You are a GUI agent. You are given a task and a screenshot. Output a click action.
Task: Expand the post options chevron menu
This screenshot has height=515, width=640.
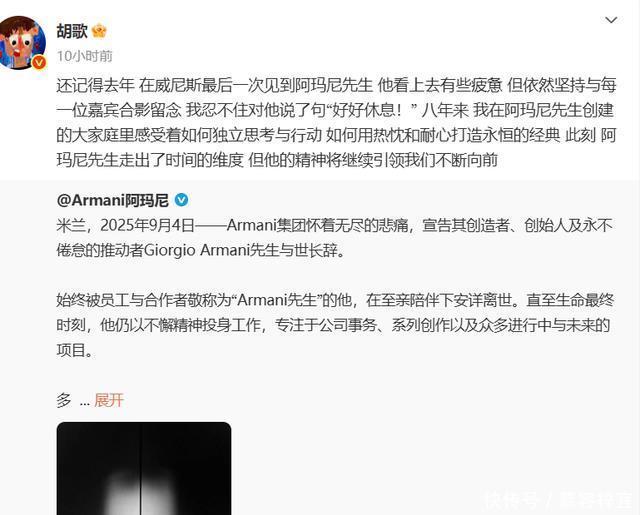coord(611,20)
